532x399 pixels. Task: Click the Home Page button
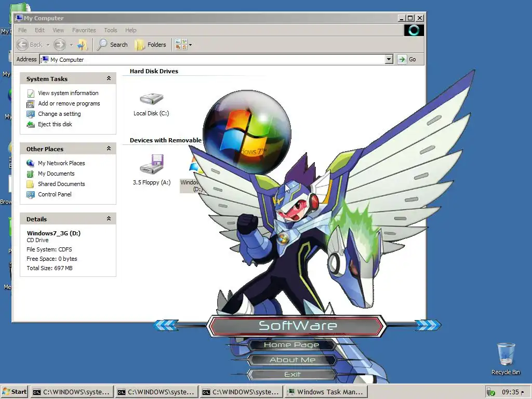tap(292, 345)
